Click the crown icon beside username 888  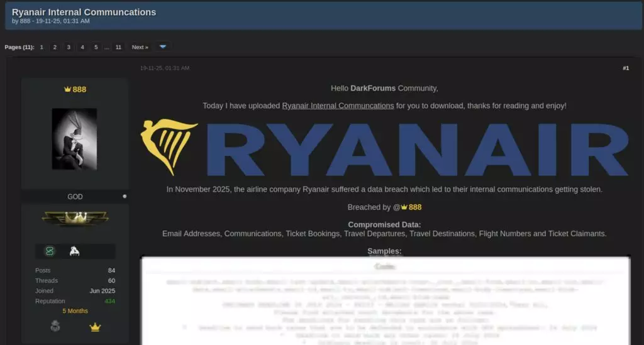[67, 89]
